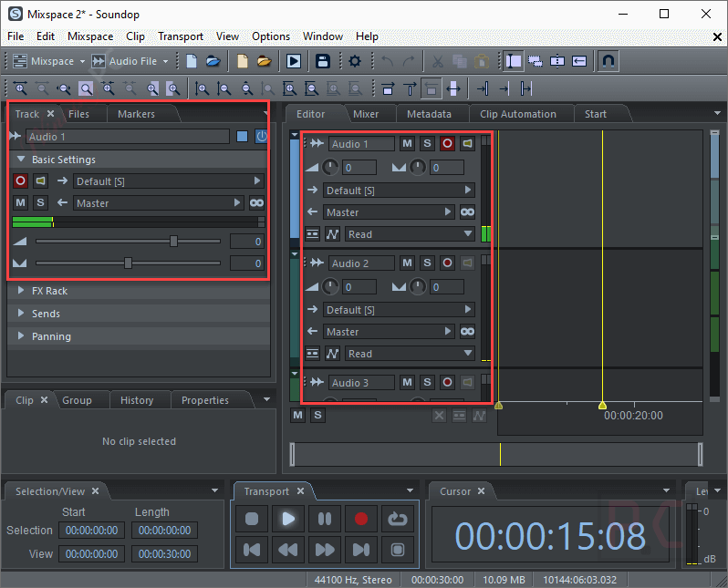728x588 pixels.
Task: Click the lanes icon on Audio 2
Action: coord(313,354)
